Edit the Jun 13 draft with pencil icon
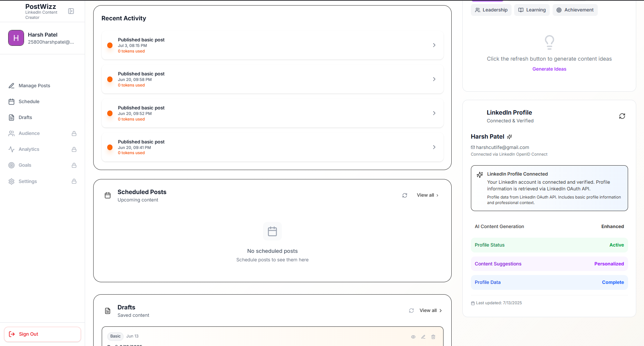Screen dimensions: 644x346 (x=423, y=337)
